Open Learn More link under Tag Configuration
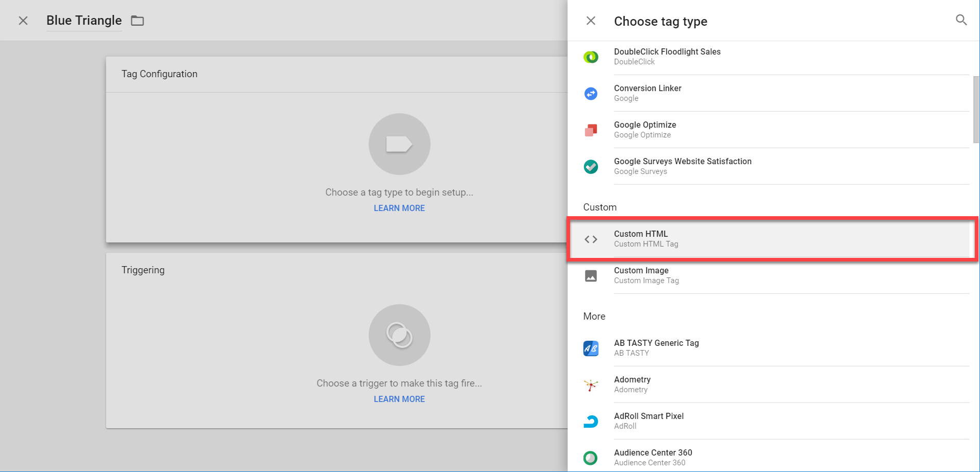The image size is (980, 472). pyautogui.click(x=399, y=208)
